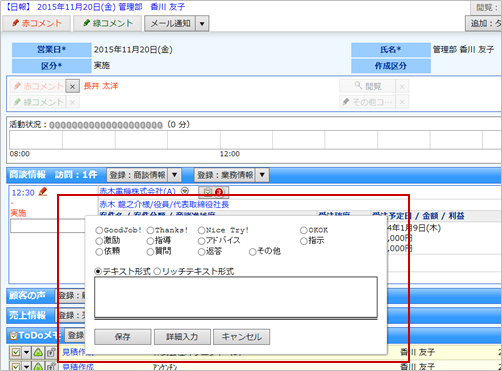Click the その他コ… pencil button
The height and width of the screenshot is (371, 502).
[x=367, y=102]
